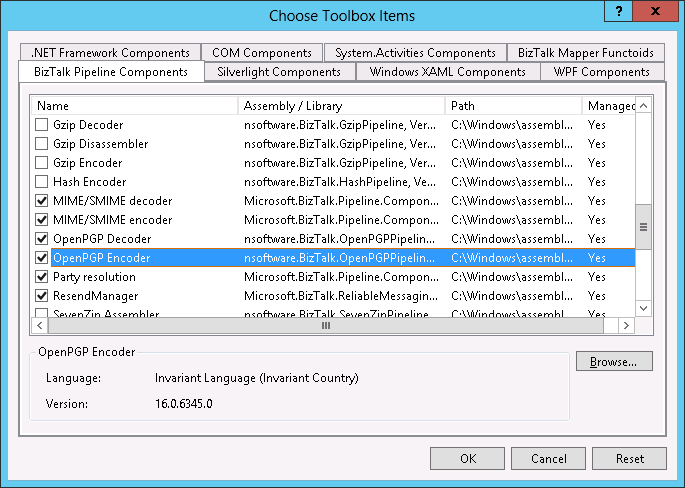Viewport: 685px width, 488px height.
Task: Sort list by Name column header
Action: point(135,106)
